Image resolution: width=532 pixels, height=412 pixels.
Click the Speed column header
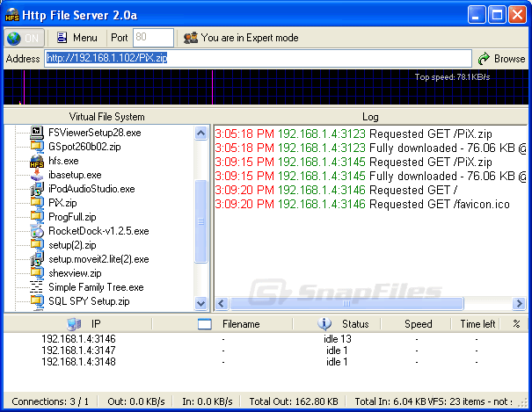tap(416, 324)
